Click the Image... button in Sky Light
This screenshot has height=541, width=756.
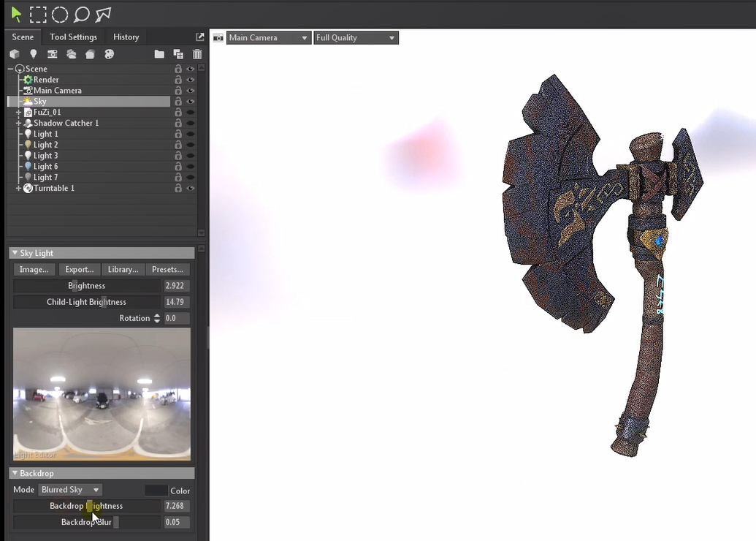[34, 270]
